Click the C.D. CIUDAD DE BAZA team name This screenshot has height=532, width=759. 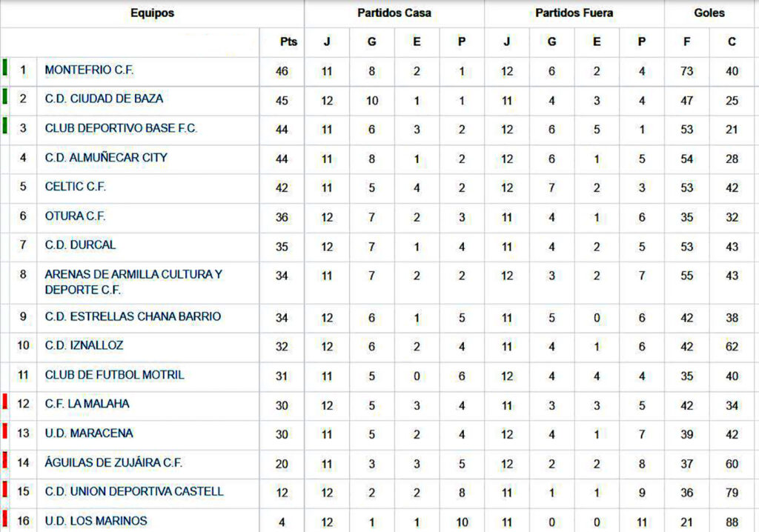(104, 99)
